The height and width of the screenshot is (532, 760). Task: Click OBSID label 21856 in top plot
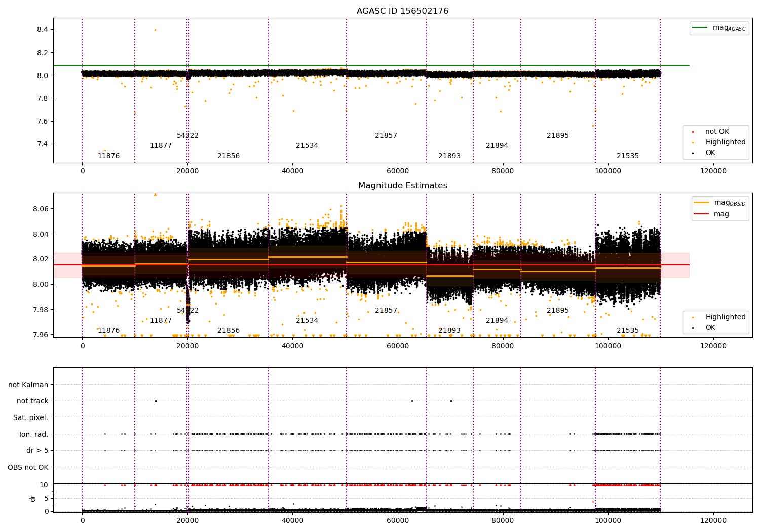(229, 156)
